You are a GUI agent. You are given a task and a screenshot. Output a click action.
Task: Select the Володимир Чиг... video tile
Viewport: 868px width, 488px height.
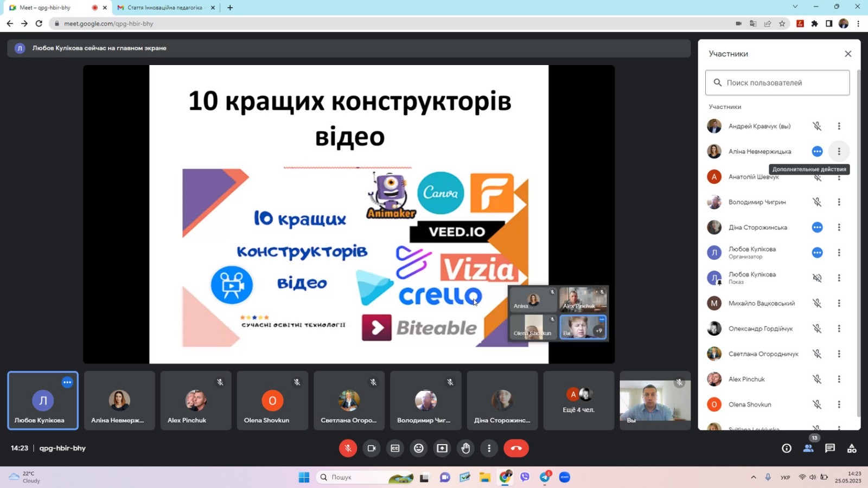pos(426,401)
